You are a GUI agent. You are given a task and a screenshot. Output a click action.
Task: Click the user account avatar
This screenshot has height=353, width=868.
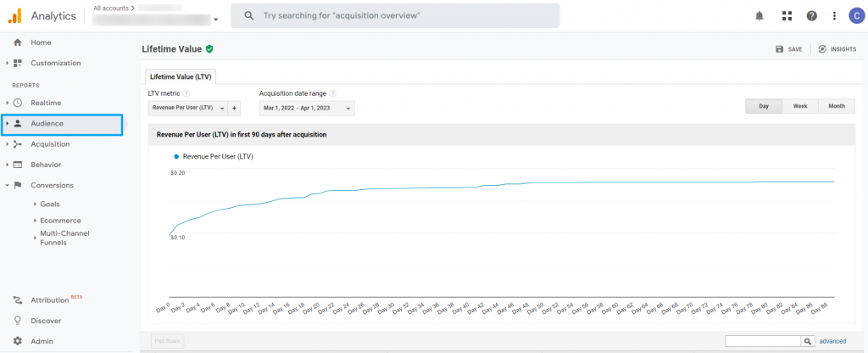coord(854,16)
